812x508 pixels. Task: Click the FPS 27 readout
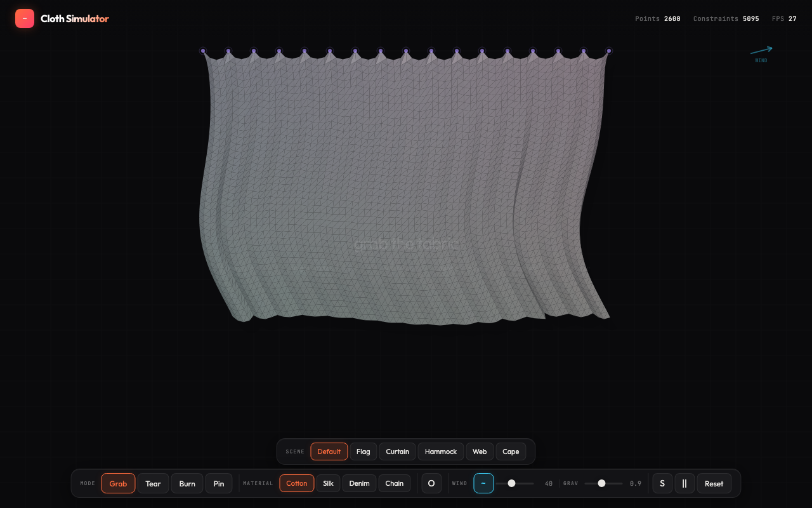[784, 18]
